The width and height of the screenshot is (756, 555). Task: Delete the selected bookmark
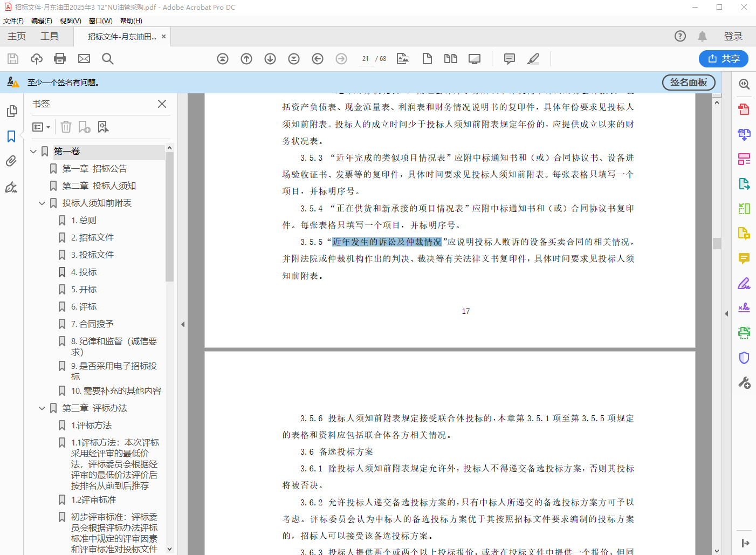pos(66,127)
